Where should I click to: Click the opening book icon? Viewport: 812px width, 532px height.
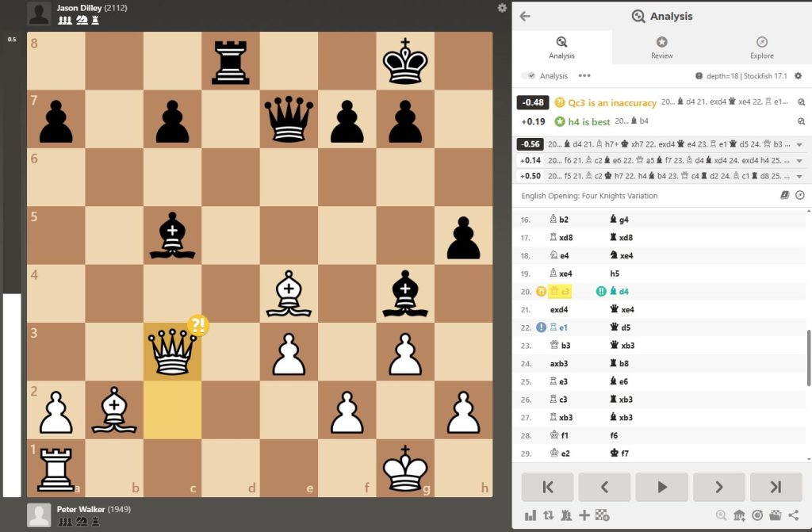(785, 195)
